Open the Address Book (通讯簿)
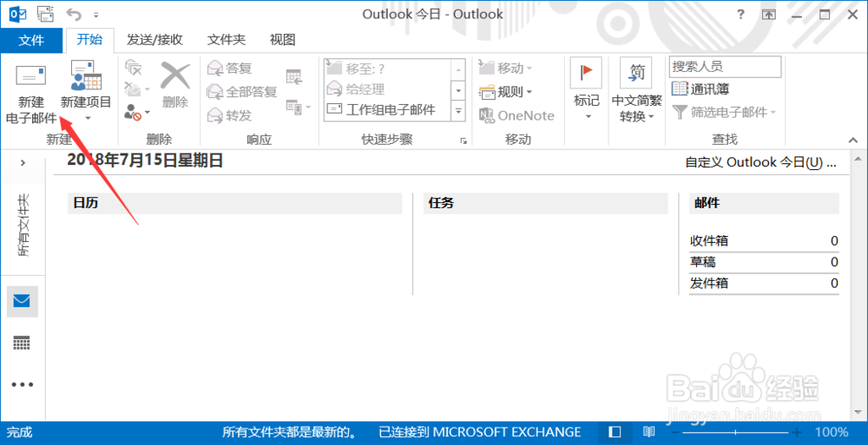 [x=700, y=88]
